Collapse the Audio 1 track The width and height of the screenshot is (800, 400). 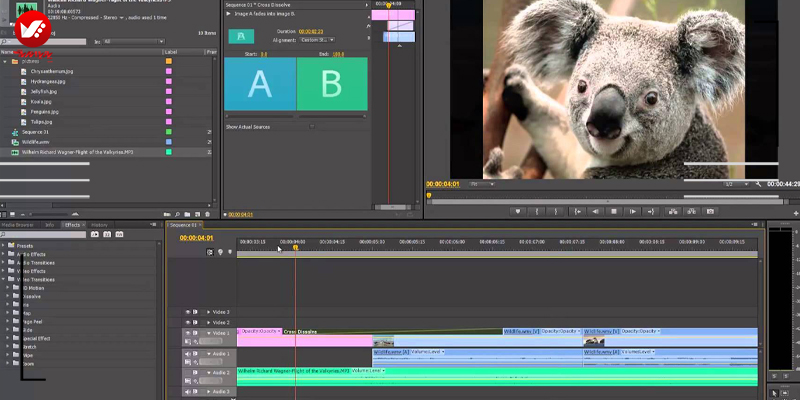[x=208, y=354]
